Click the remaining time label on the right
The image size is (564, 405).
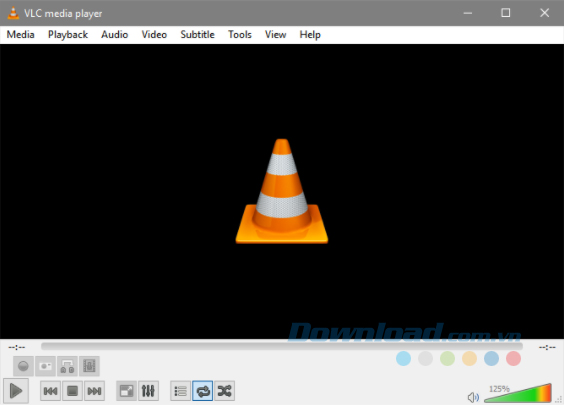click(x=547, y=347)
